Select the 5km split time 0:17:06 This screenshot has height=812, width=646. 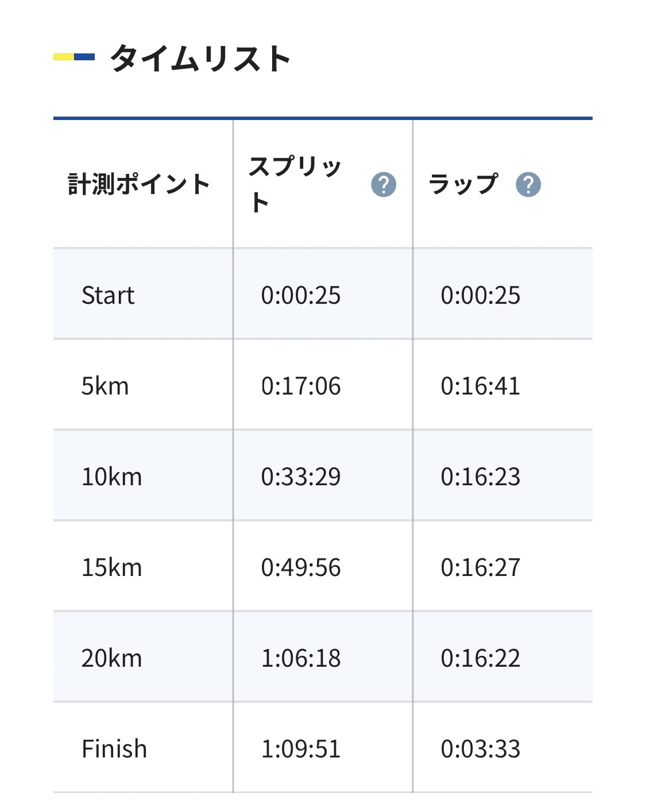point(301,386)
